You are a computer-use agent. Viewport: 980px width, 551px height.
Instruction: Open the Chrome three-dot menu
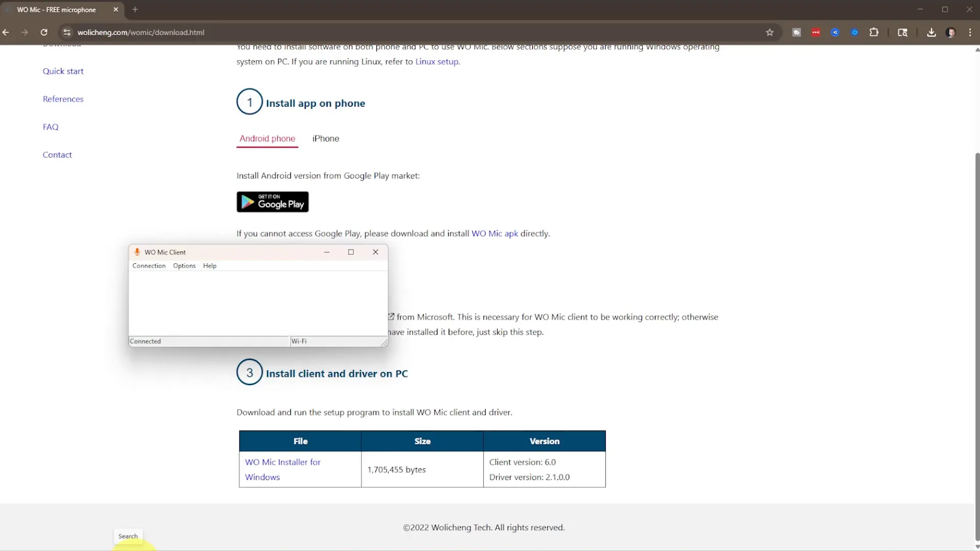970,32
